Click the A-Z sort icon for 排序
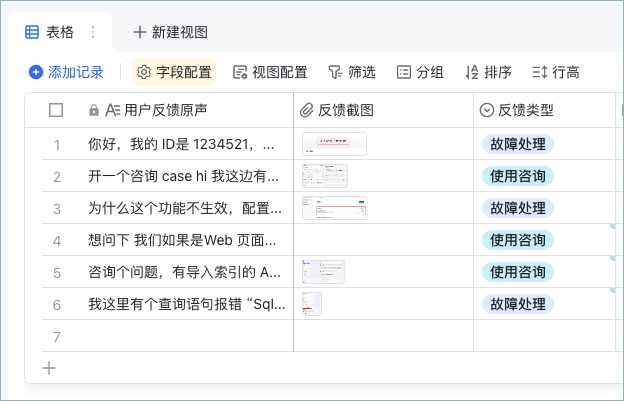This screenshot has width=624, height=401. click(472, 72)
